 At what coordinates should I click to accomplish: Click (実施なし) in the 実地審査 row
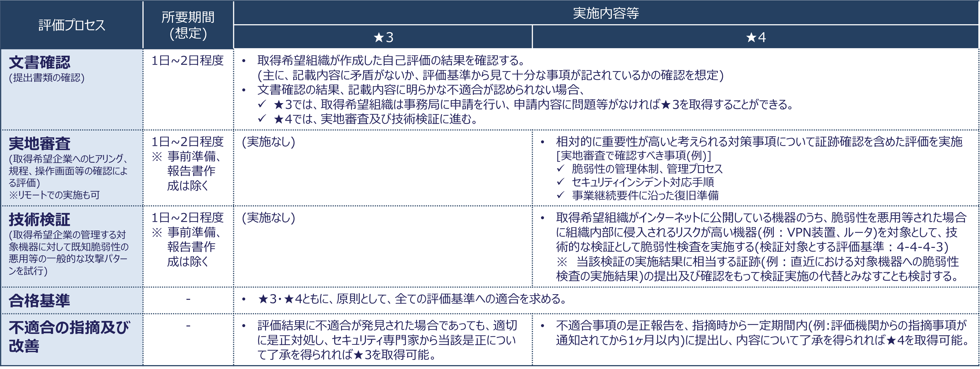pos(269,142)
